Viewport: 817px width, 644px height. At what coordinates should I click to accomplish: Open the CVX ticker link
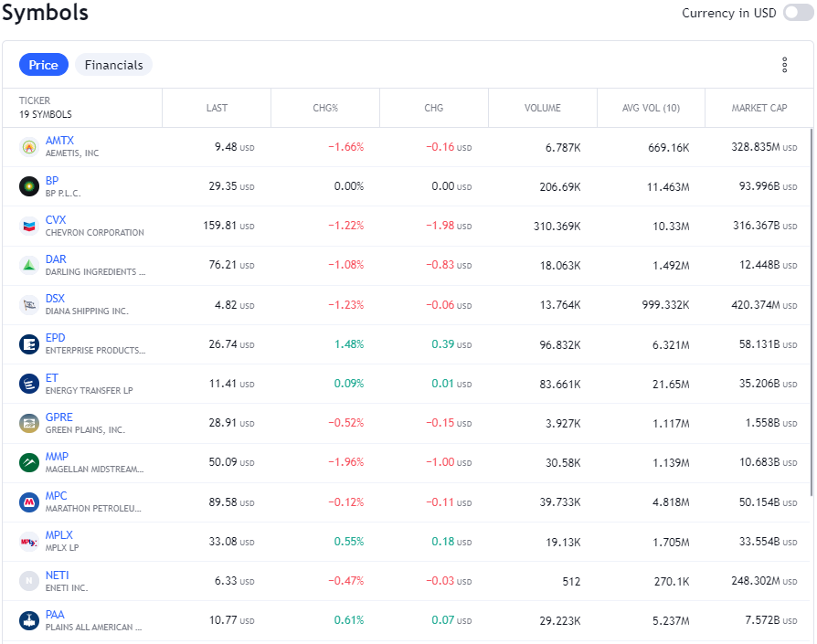pyautogui.click(x=56, y=220)
